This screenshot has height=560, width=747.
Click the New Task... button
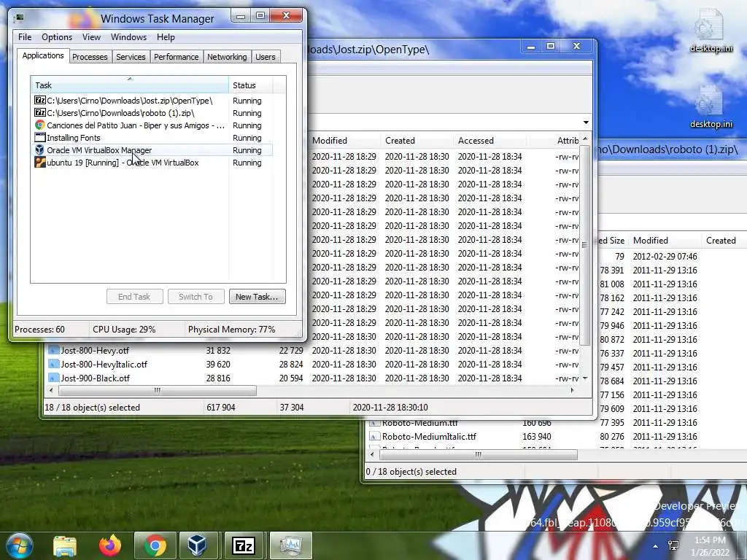[257, 297]
